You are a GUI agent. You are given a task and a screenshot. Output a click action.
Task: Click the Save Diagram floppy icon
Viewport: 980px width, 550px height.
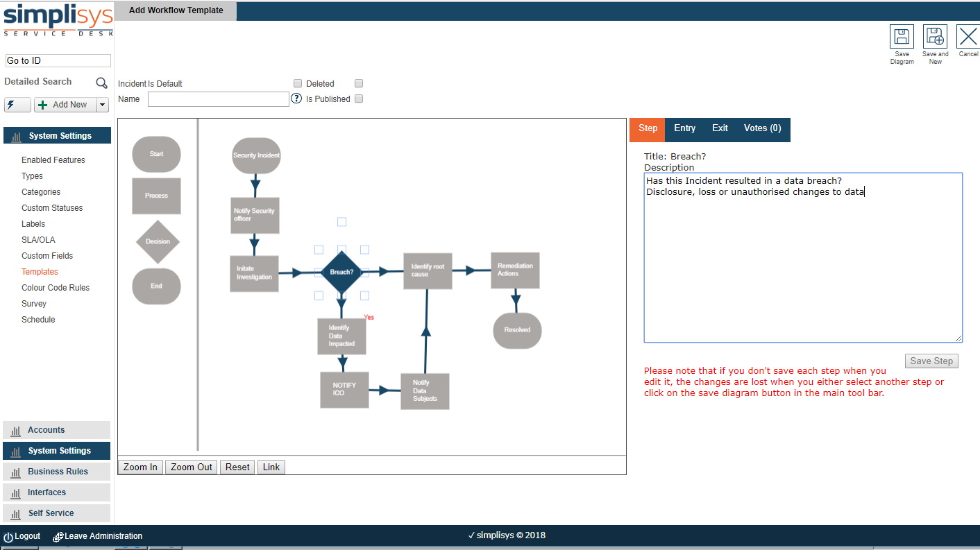pos(902,37)
